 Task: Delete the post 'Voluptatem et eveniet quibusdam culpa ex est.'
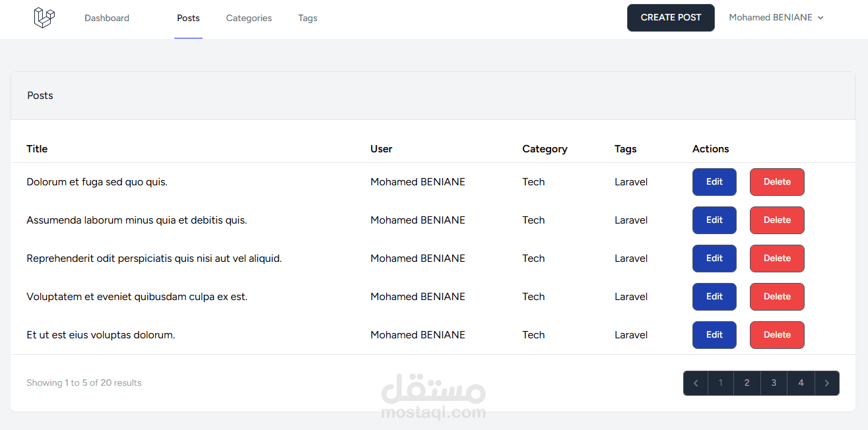pos(777,296)
